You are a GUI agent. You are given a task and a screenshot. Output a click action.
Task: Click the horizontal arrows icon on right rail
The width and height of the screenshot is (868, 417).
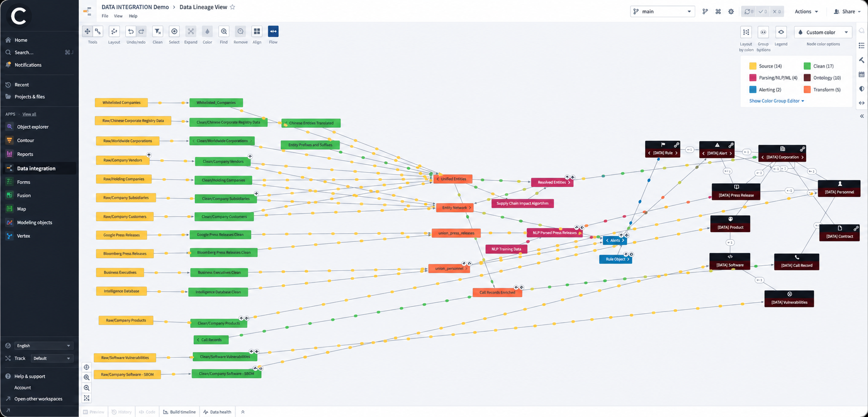click(862, 103)
